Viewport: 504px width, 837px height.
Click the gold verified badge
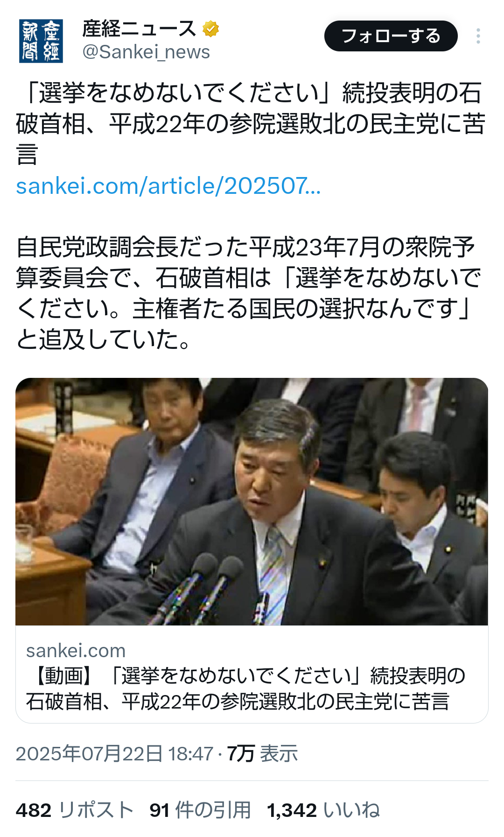click(211, 29)
